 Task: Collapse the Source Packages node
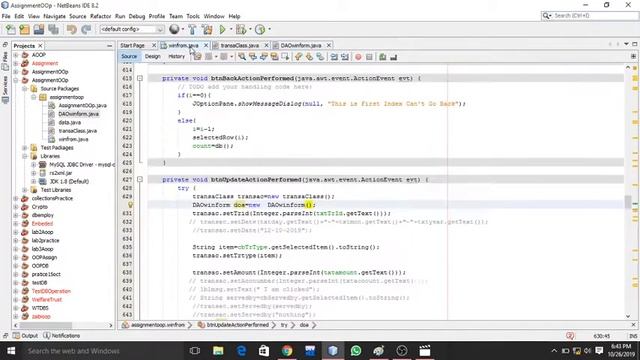click(x=24, y=89)
